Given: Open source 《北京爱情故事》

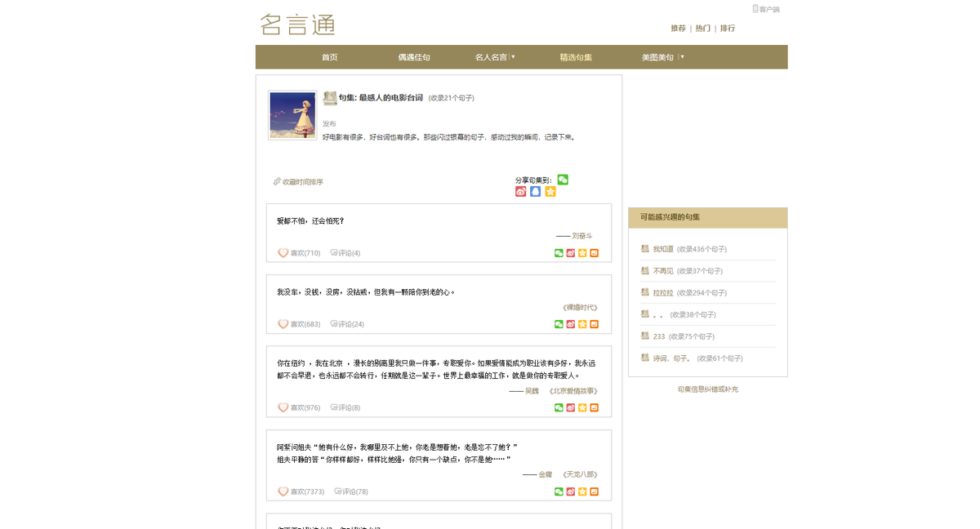Looking at the screenshot, I should 574,391.
